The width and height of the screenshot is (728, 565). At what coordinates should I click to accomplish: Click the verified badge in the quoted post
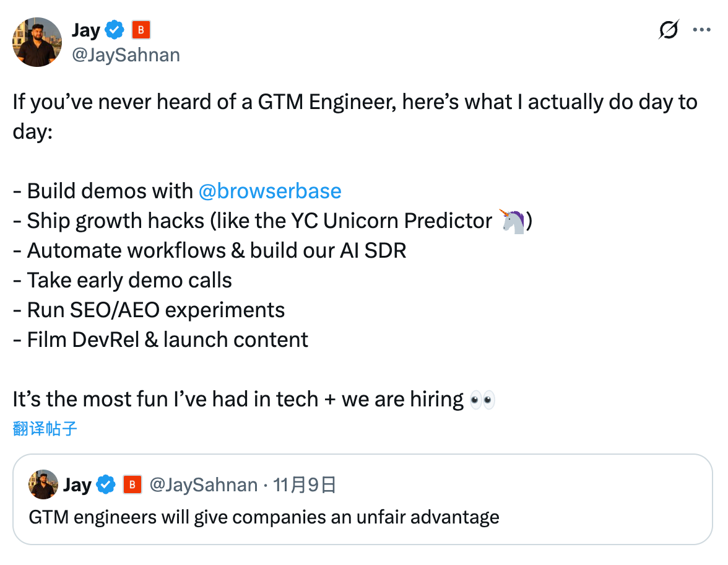coord(107,484)
